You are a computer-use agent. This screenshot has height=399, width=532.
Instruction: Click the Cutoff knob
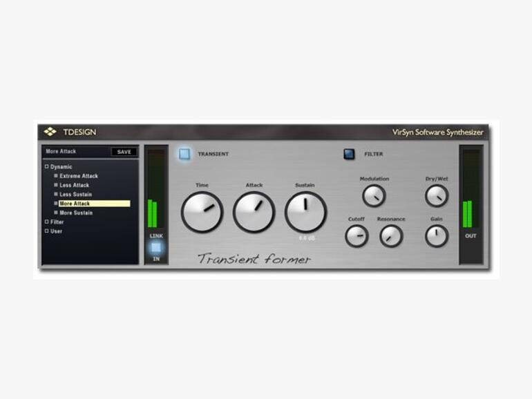pos(357,236)
